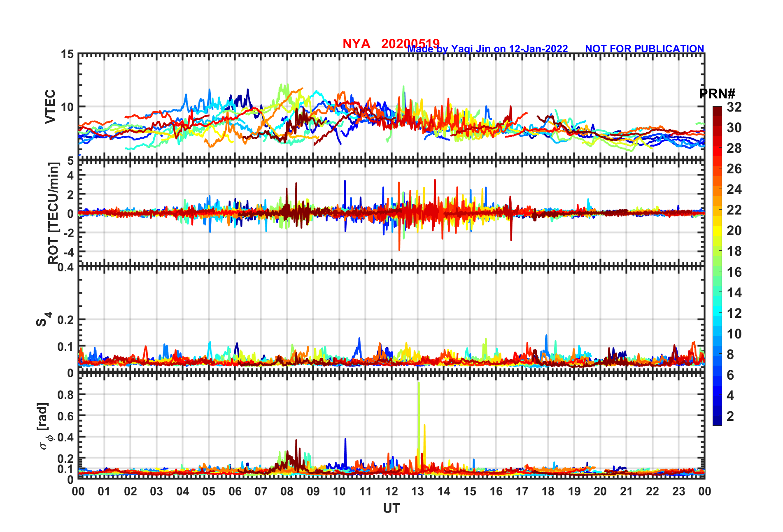
Task: Click the colorbar tick label 8
Action: 730,355
